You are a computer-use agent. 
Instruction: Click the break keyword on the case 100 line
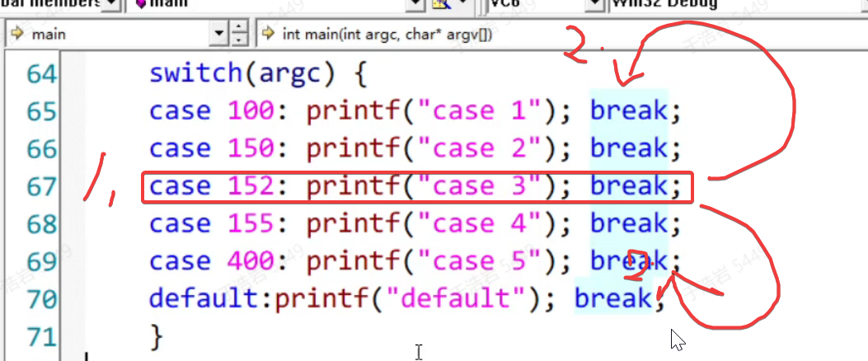[x=628, y=111]
